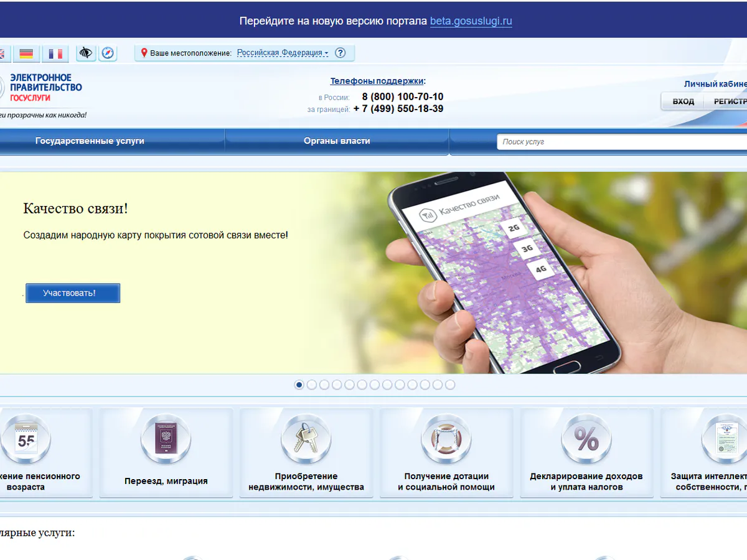Click the Телефоны поддержки link

[377, 81]
